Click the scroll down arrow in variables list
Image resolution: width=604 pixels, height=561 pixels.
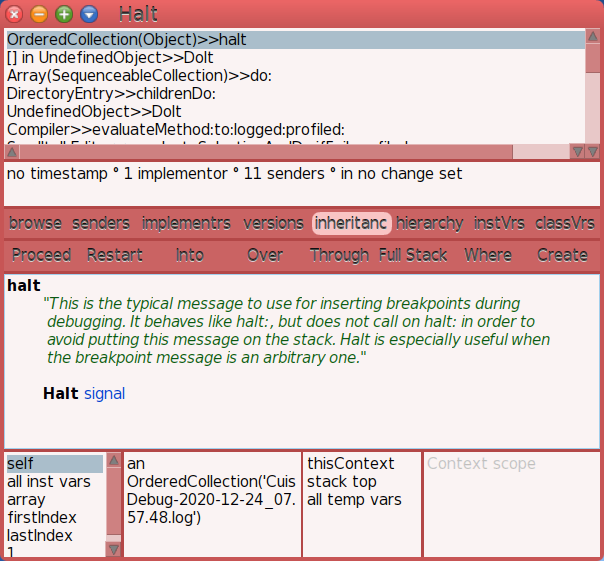[113, 549]
